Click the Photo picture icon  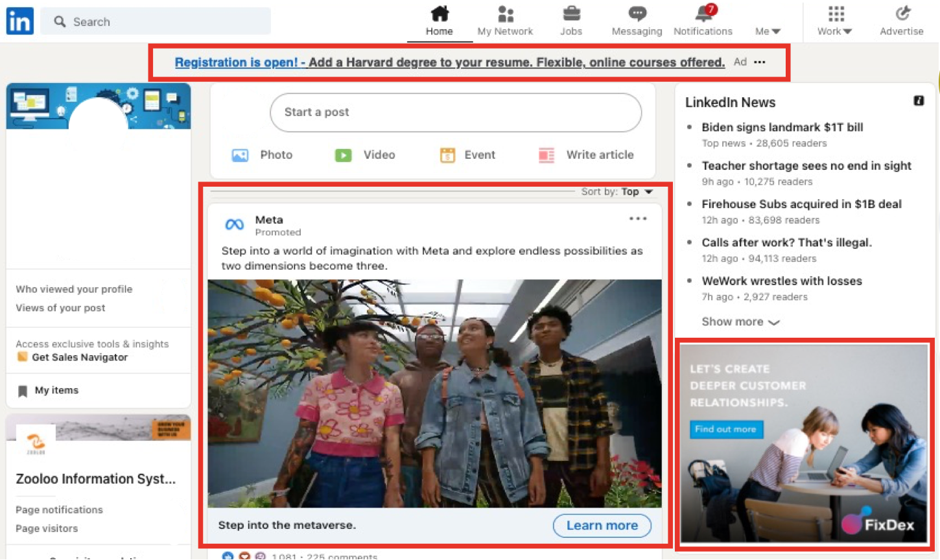pos(240,155)
